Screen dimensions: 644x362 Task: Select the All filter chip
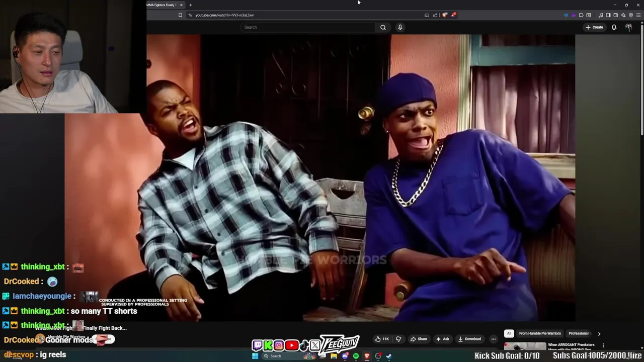tap(509, 333)
